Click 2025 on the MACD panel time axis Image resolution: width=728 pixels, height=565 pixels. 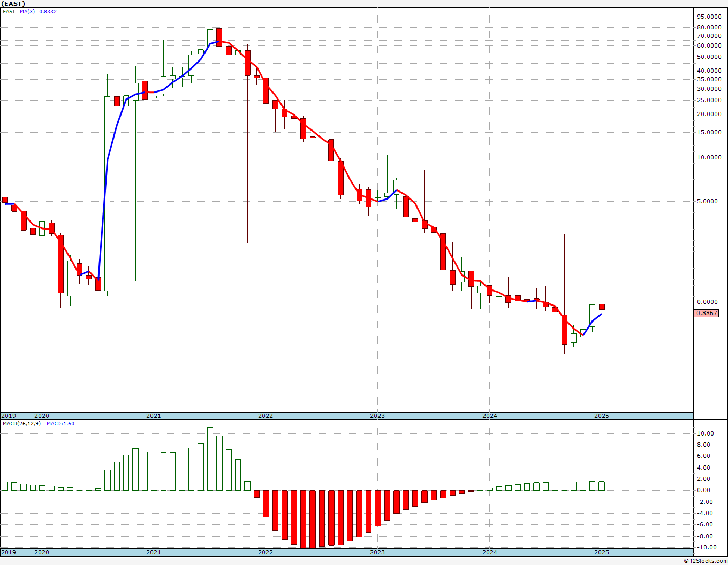point(602,552)
